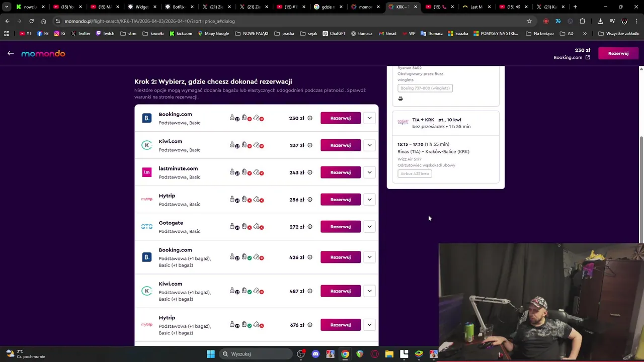Open the kick.com bookmark
This screenshot has height=362, width=644.
pyautogui.click(x=181, y=34)
